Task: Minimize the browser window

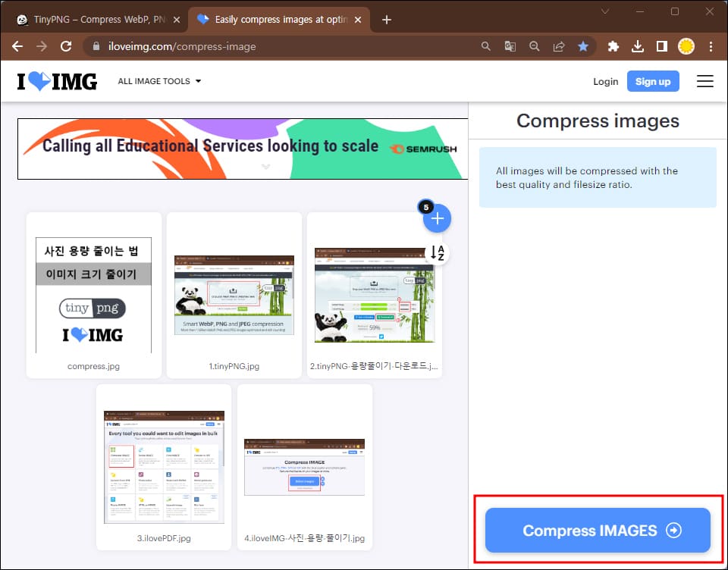Action: point(640,11)
